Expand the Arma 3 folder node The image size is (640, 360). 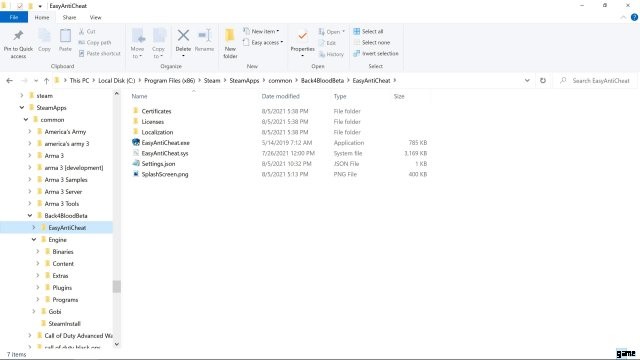click(x=30, y=156)
